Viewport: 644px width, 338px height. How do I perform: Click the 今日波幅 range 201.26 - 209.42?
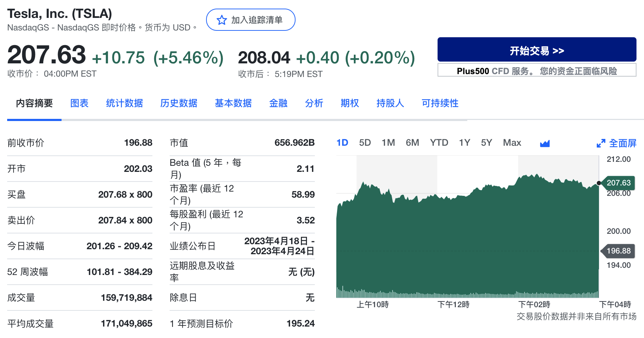tap(119, 246)
